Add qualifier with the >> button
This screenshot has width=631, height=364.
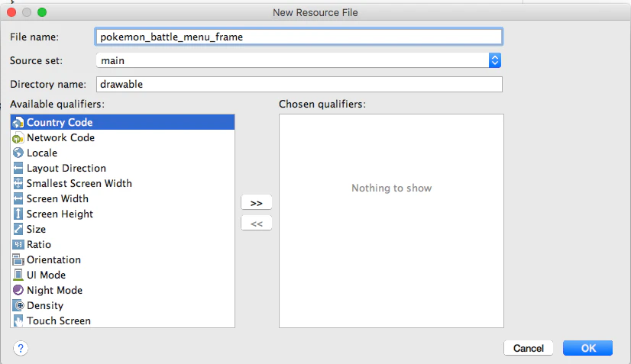(x=257, y=203)
